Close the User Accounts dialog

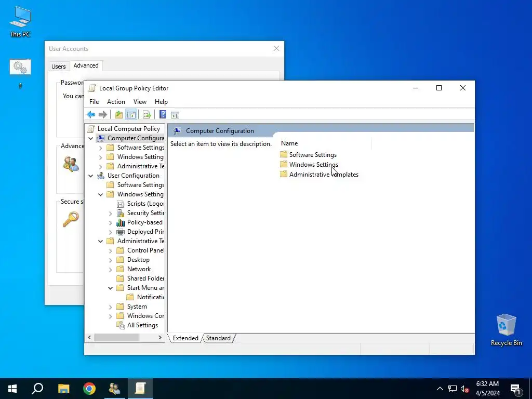click(x=276, y=48)
